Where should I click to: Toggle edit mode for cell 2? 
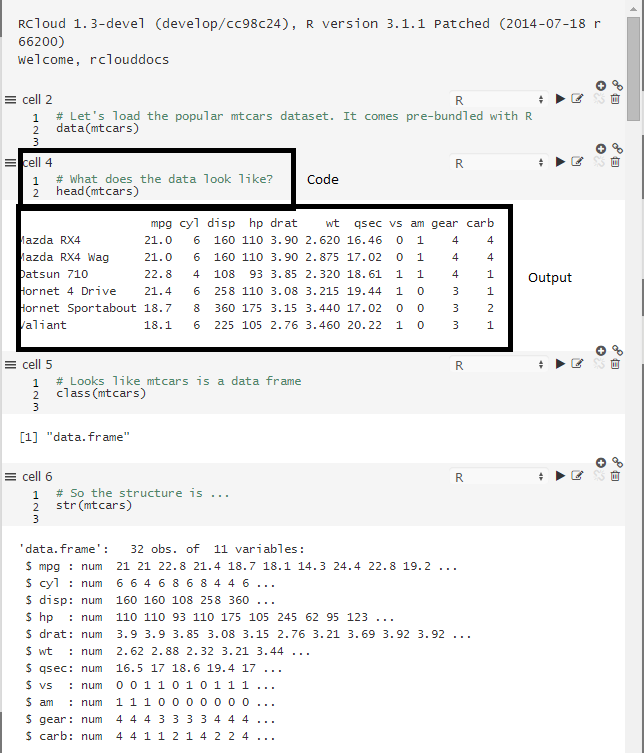click(577, 99)
